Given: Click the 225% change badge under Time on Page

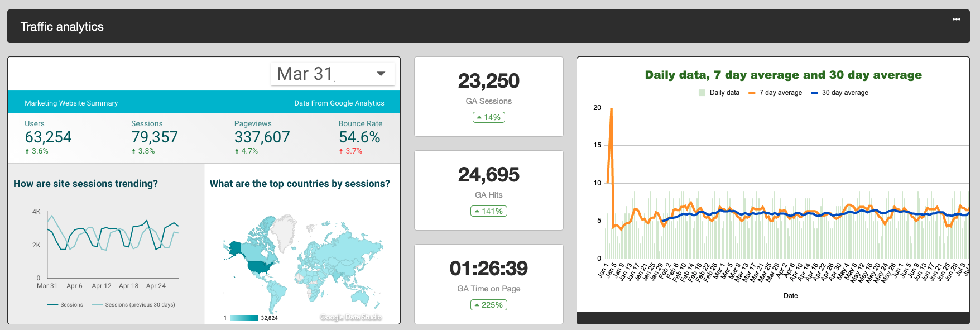Looking at the screenshot, I should click(489, 305).
